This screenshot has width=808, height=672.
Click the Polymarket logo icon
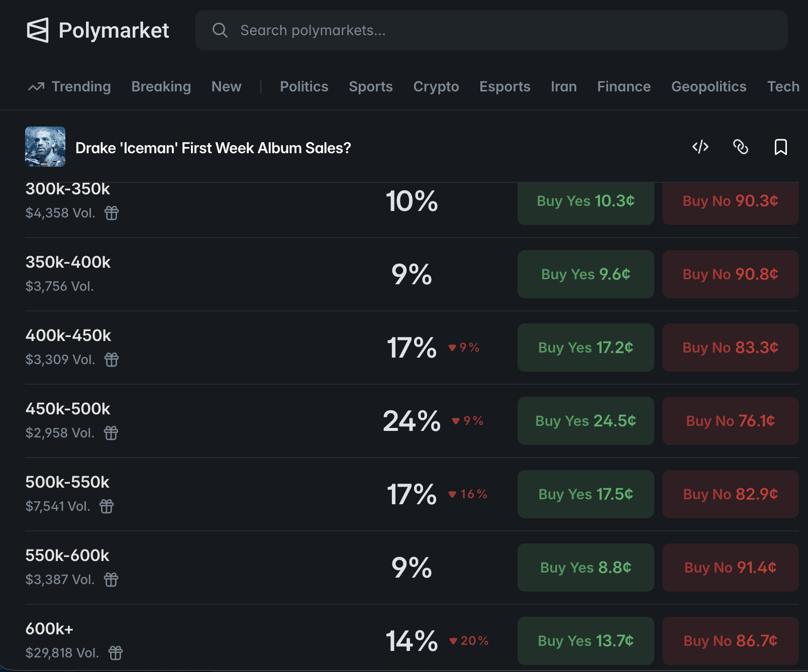click(x=38, y=30)
